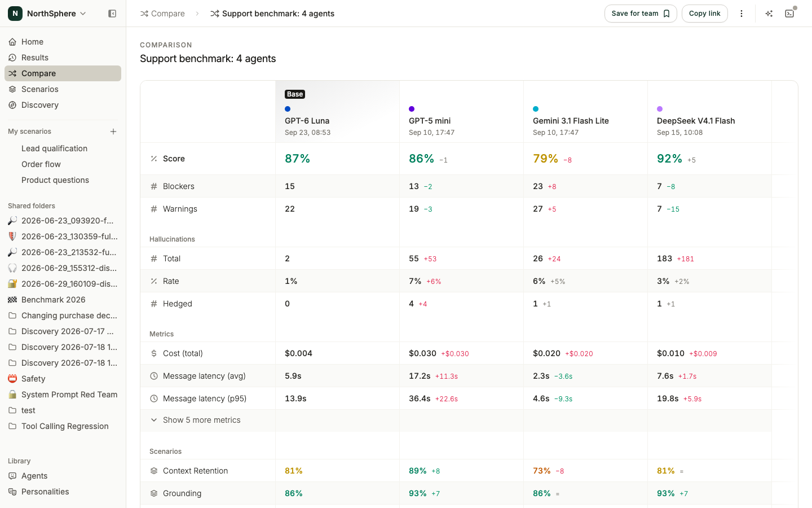
Task: Navigate to Discovery in sidebar
Action: point(63,105)
